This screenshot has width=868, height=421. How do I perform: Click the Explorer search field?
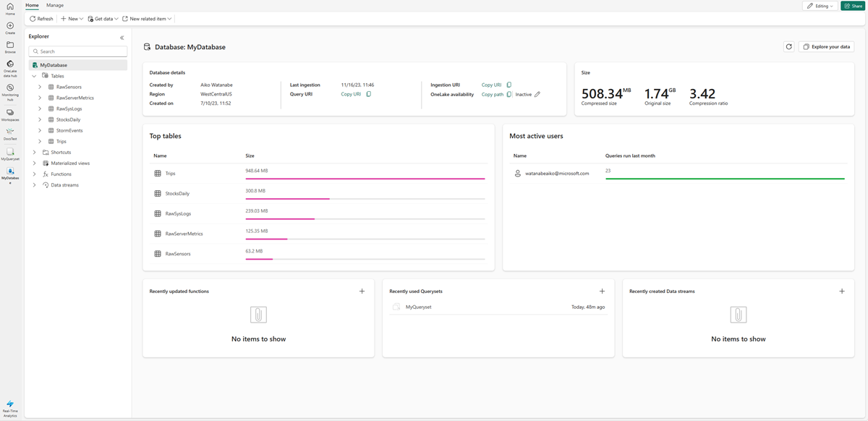click(77, 51)
